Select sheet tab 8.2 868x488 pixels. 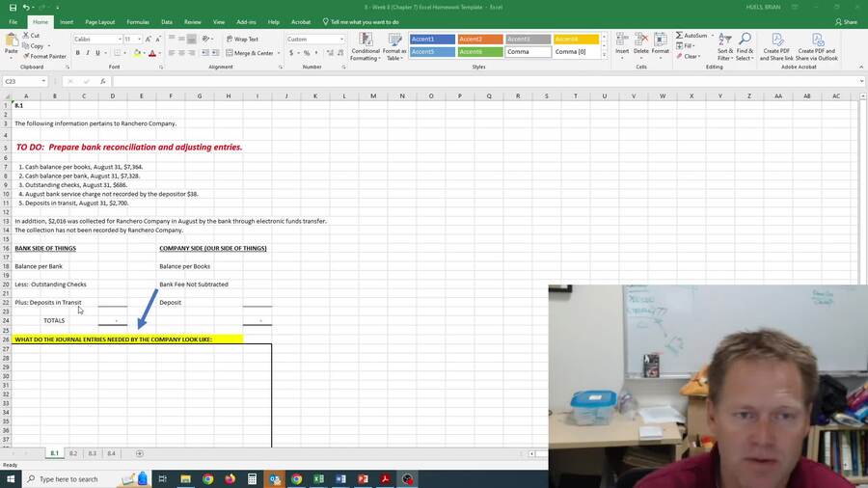[73, 453]
